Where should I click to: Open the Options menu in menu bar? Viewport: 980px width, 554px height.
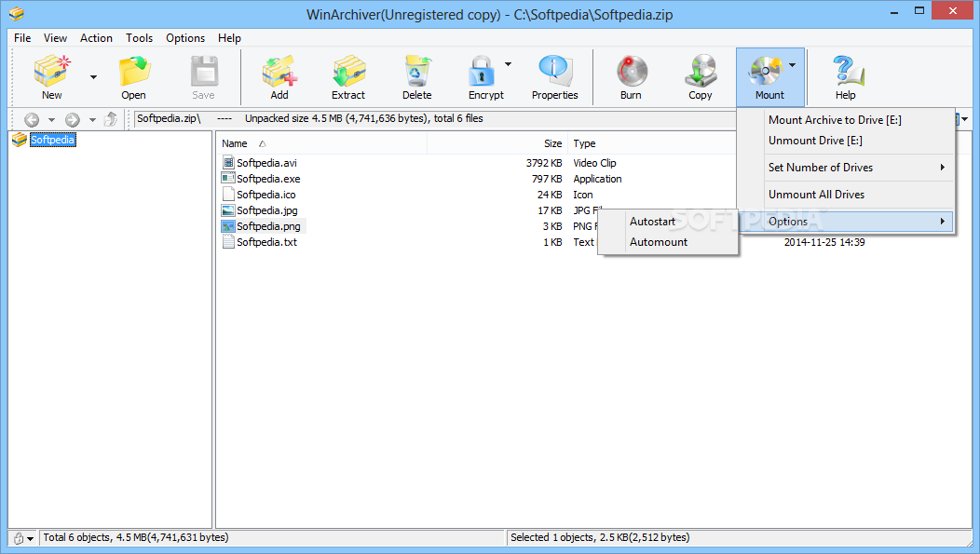(185, 38)
